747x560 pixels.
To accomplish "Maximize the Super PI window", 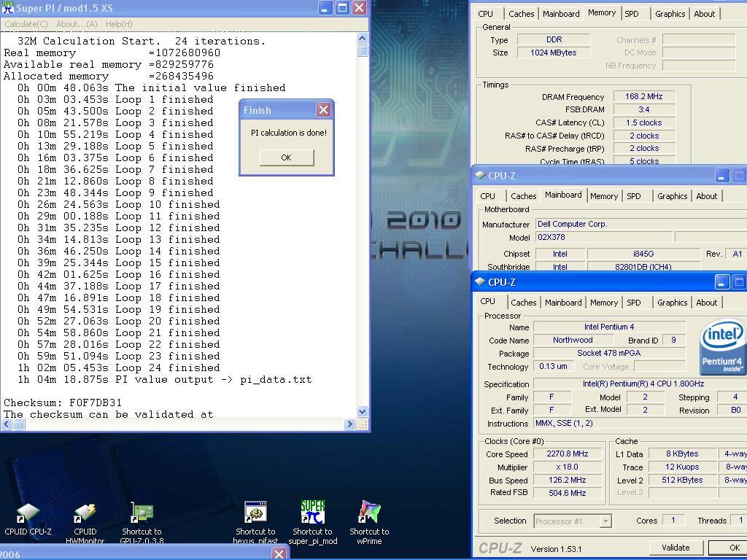I will click(x=342, y=7).
